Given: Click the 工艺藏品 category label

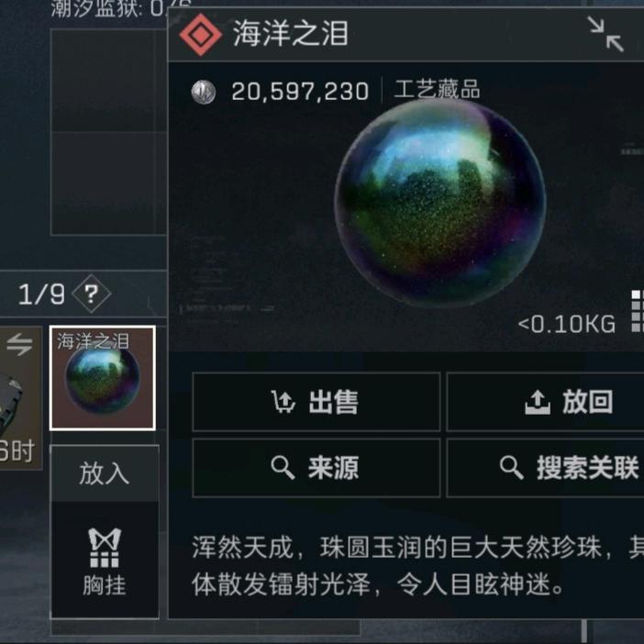Looking at the screenshot, I should 437,89.
